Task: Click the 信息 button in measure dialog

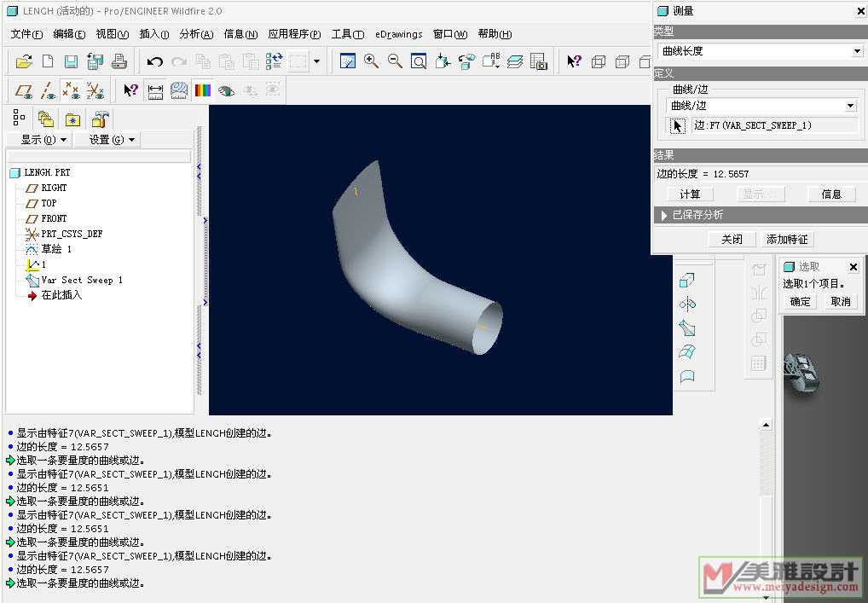Action: [831, 194]
